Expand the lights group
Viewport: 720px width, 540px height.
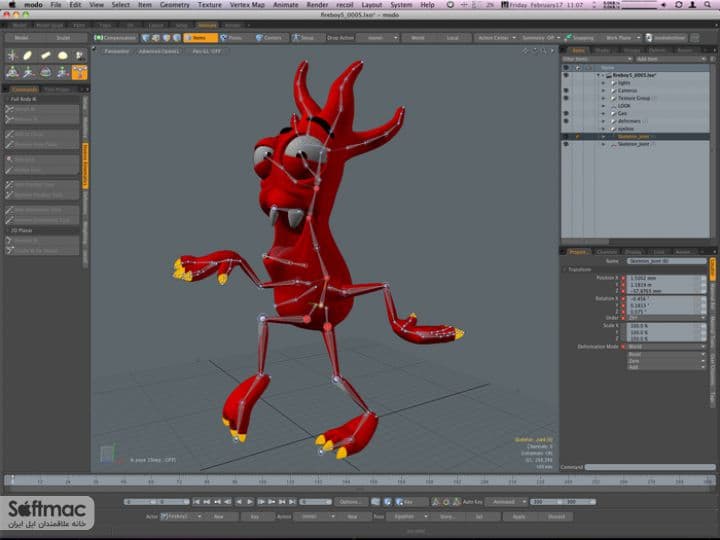pos(604,83)
